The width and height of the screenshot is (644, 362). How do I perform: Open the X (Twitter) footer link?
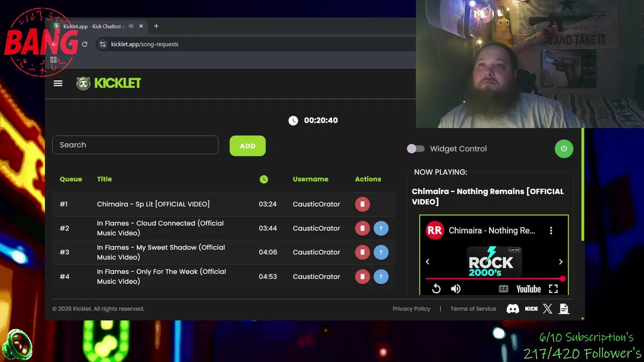tap(547, 309)
